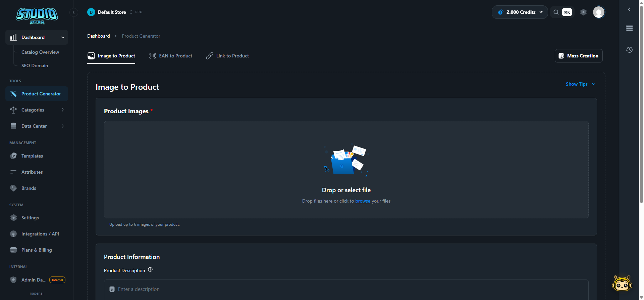Viewport: 644px width, 300px height.
Task: Click the Categories tree icon
Action: coord(13,110)
